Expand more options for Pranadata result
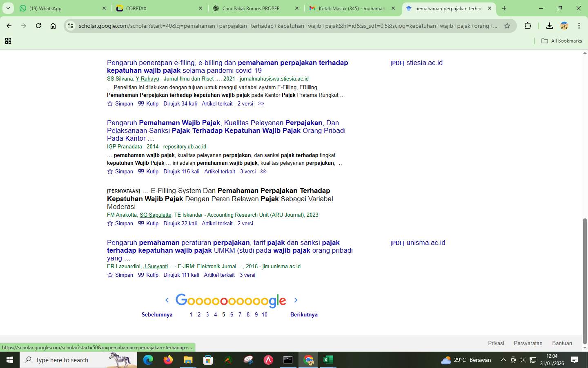Screen dimensions: 588x368 [263, 171]
